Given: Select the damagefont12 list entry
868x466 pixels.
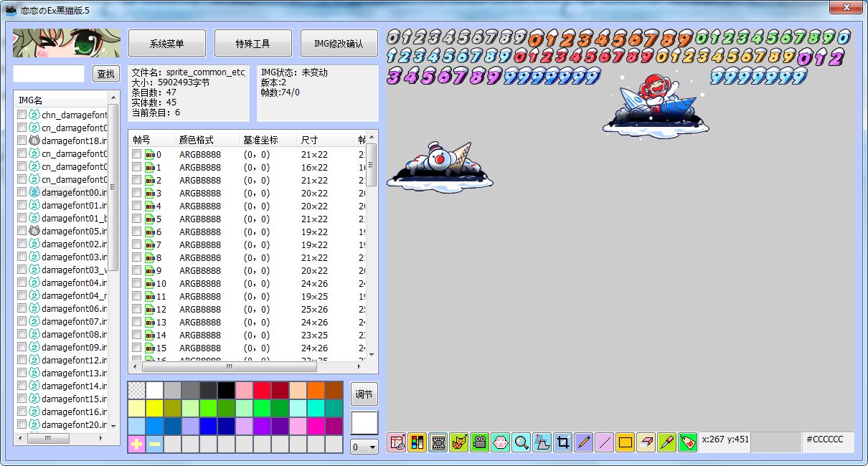Looking at the screenshot, I should point(74,360).
